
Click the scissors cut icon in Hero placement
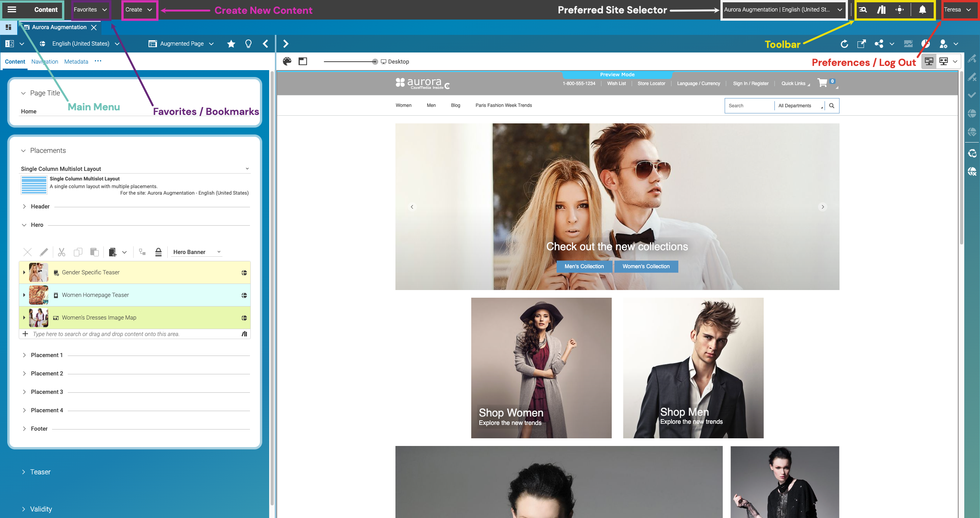tap(61, 252)
